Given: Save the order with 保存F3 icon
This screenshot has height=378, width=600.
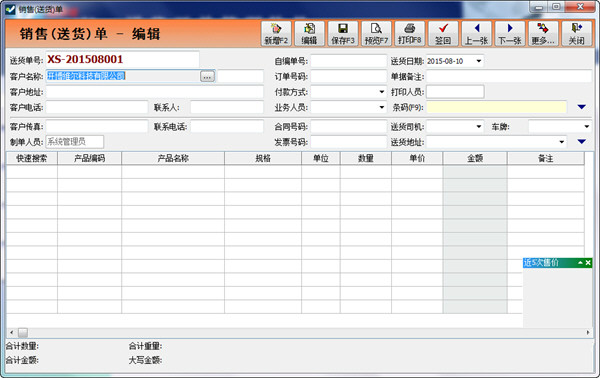Looking at the screenshot, I should [x=343, y=34].
